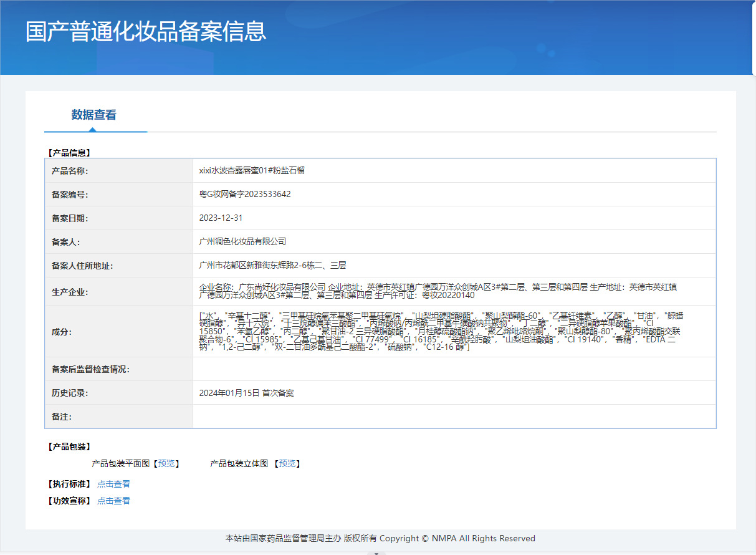Screen dimensions: 756x555
Task: Click the empty 备注 value cell
Action: pyautogui.click(x=454, y=416)
